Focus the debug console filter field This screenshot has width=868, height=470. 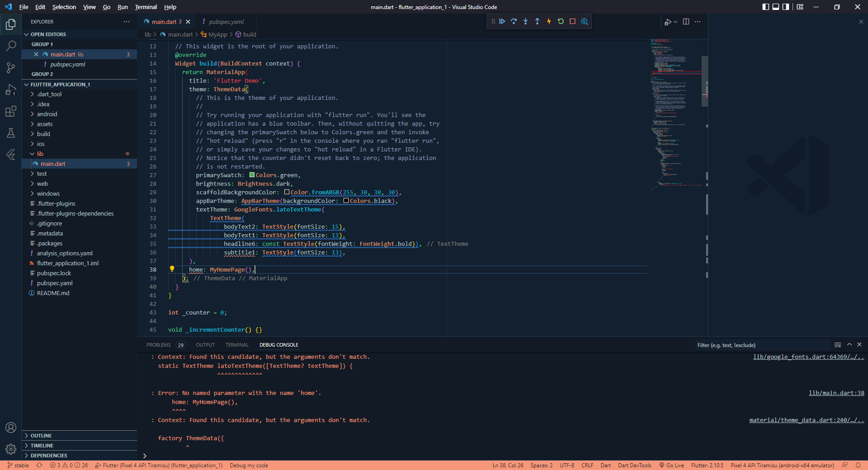coord(762,345)
